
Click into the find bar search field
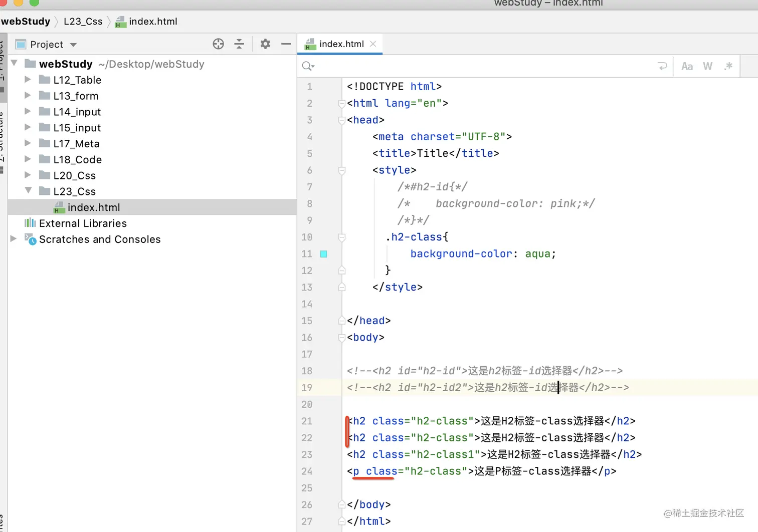click(484, 66)
